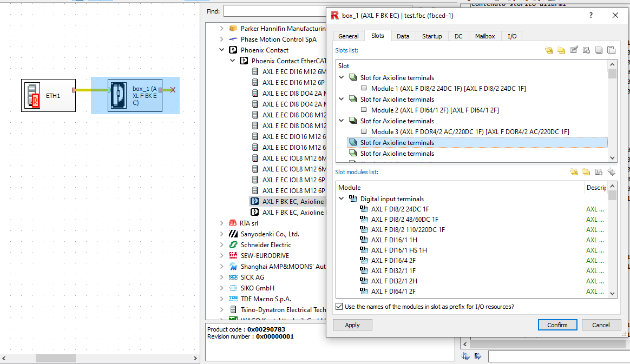Click the Confirm button
The width and height of the screenshot is (630, 364).
[x=557, y=325]
